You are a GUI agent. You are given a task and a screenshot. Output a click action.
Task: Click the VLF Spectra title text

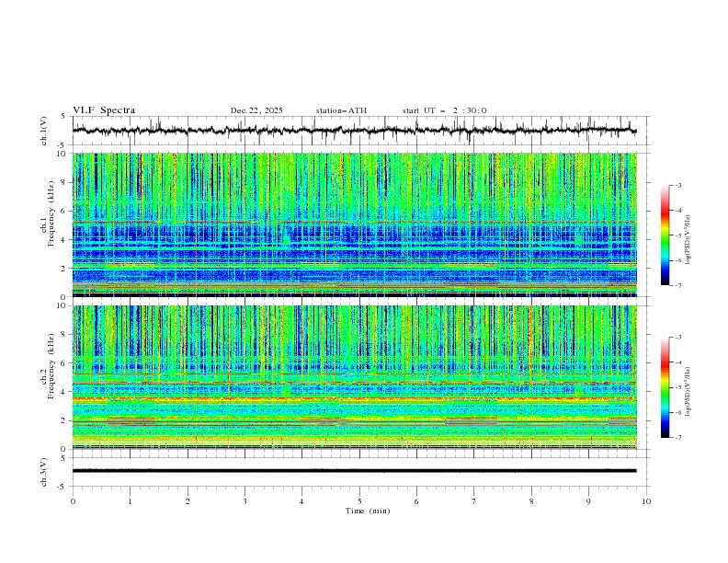(x=104, y=110)
